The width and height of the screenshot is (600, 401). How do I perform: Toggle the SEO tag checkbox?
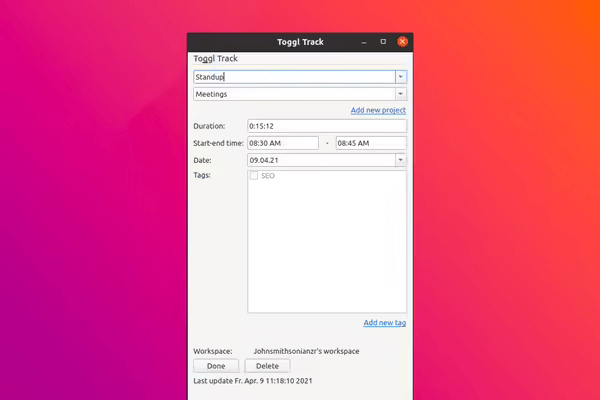tap(254, 176)
